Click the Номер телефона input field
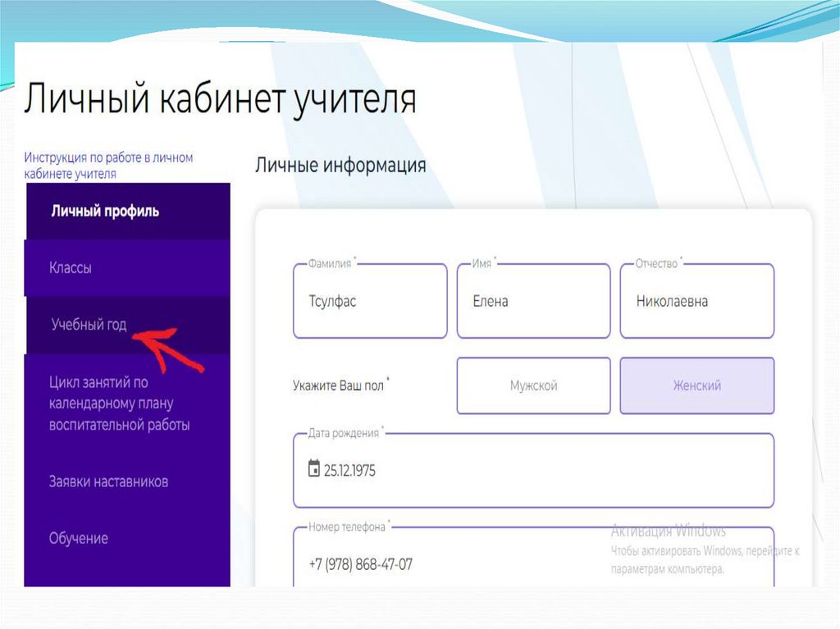Image resolution: width=840 pixels, height=629 pixels. [x=533, y=557]
